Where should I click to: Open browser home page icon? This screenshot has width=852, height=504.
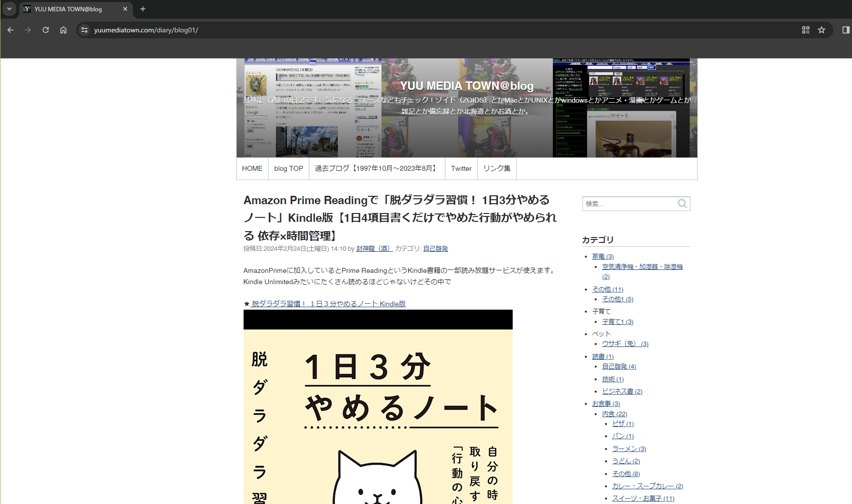tap(63, 30)
